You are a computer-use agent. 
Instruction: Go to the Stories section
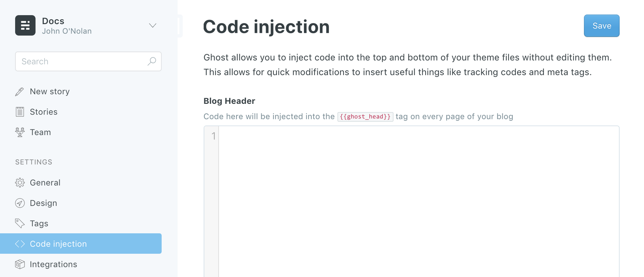(x=43, y=112)
